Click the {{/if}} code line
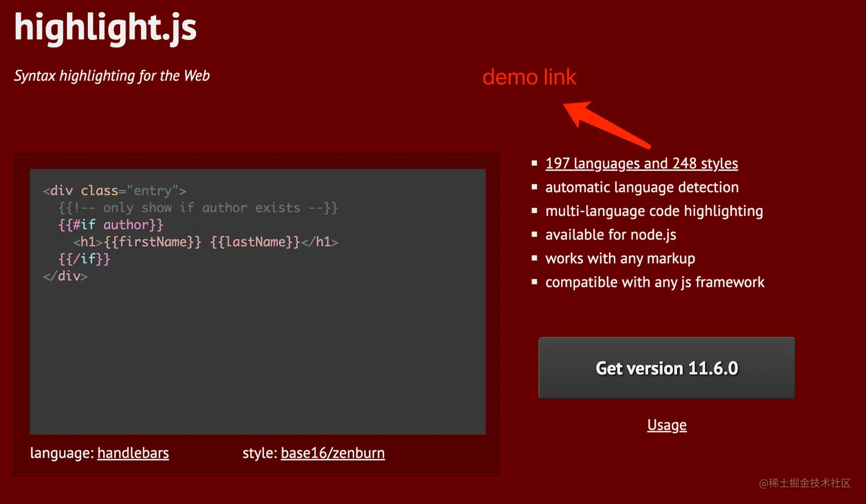The width and height of the screenshot is (866, 504). coord(84,259)
